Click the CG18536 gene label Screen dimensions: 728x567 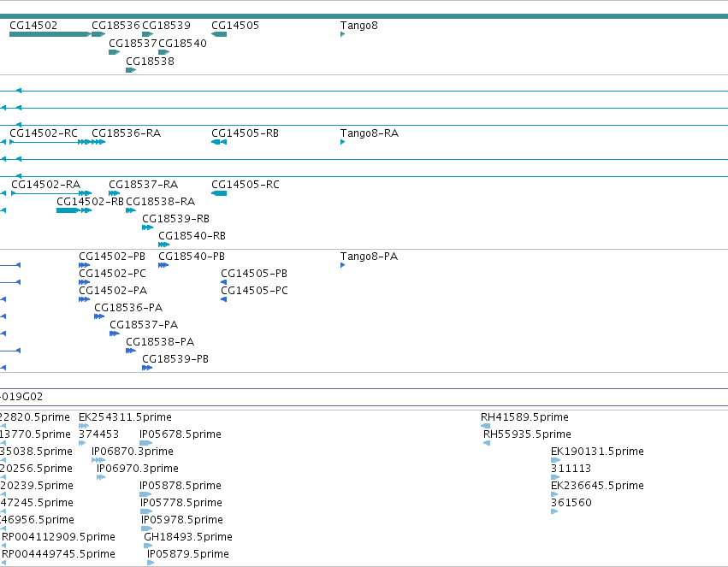click(x=115, y=26)
